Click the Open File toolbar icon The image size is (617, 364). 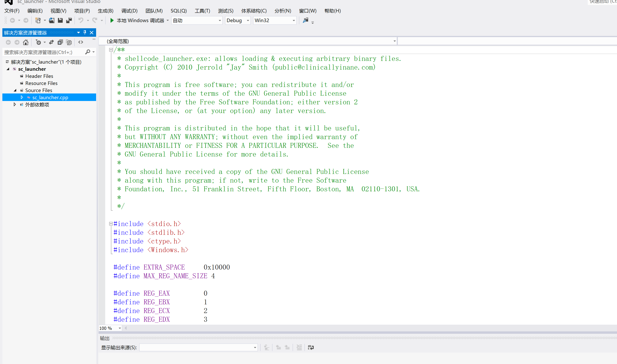[x=52, y=21]
